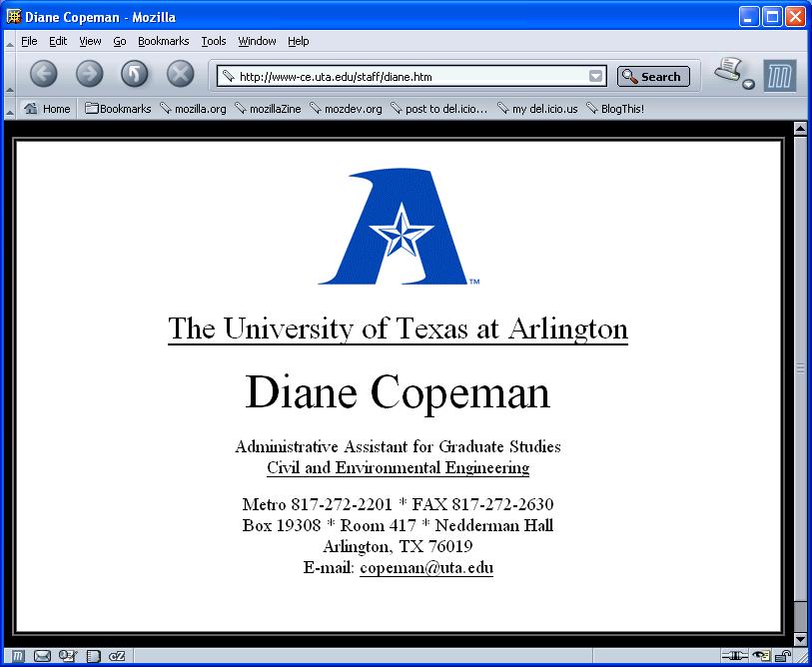Stop loading with the Stop button

click(x=180, y=74)
